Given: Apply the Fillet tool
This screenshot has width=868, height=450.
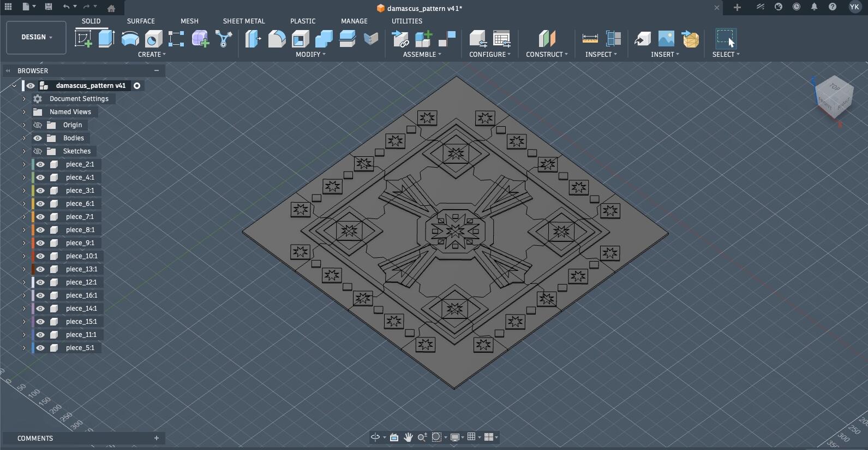Looking at the screenshot, I should click(x=277, y=39).
